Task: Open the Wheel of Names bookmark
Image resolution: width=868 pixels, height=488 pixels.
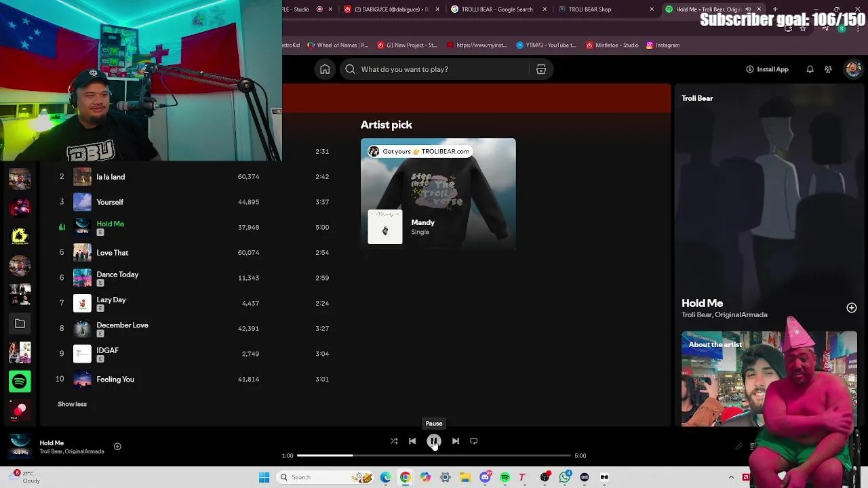Action: [x=338, y=45]
